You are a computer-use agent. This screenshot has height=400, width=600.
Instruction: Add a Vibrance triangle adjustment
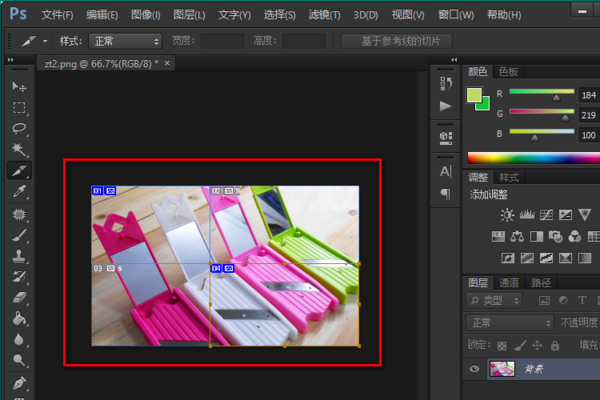585,215
